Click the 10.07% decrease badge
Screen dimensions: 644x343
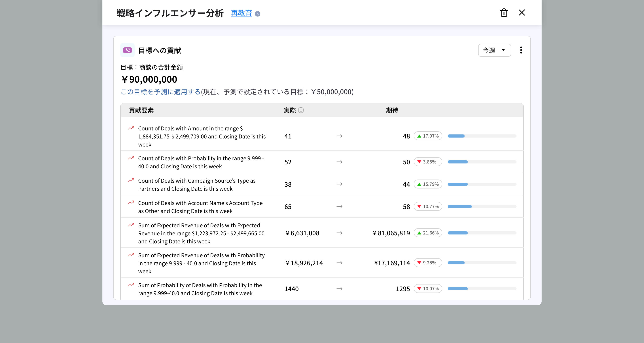428,289
